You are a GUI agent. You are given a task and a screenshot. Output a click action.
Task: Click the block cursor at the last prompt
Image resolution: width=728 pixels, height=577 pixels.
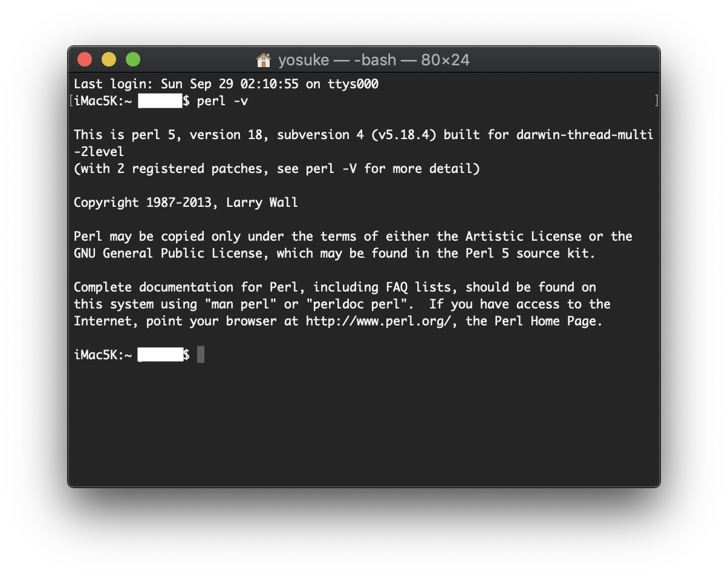click(201, 355)
